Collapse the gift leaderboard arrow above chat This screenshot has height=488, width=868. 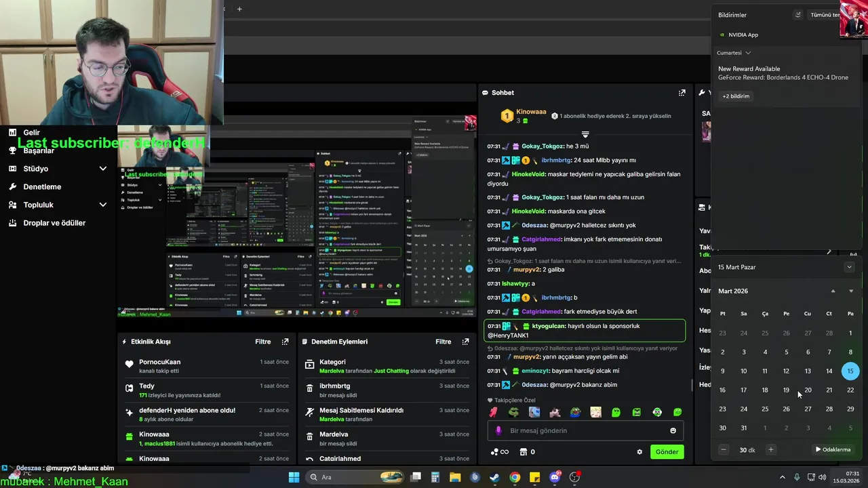(x=585, y=134)
